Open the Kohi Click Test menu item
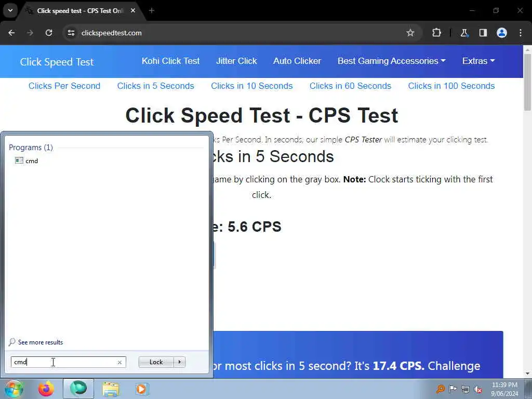 (x=170, y=61)
